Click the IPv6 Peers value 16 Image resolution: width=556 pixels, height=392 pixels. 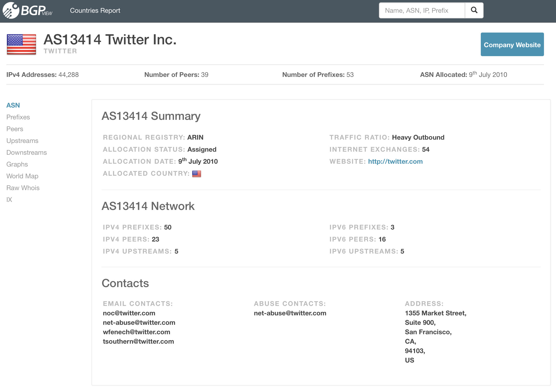382,239
